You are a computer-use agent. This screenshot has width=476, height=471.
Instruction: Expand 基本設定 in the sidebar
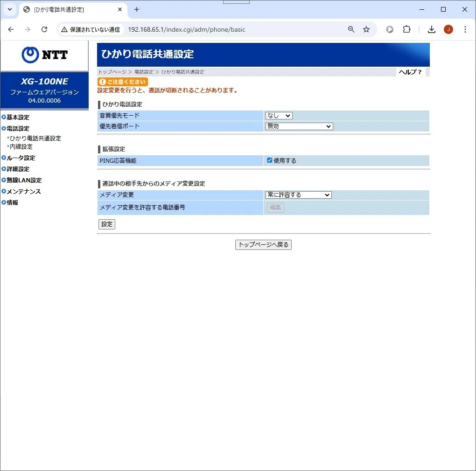(15, 117)
